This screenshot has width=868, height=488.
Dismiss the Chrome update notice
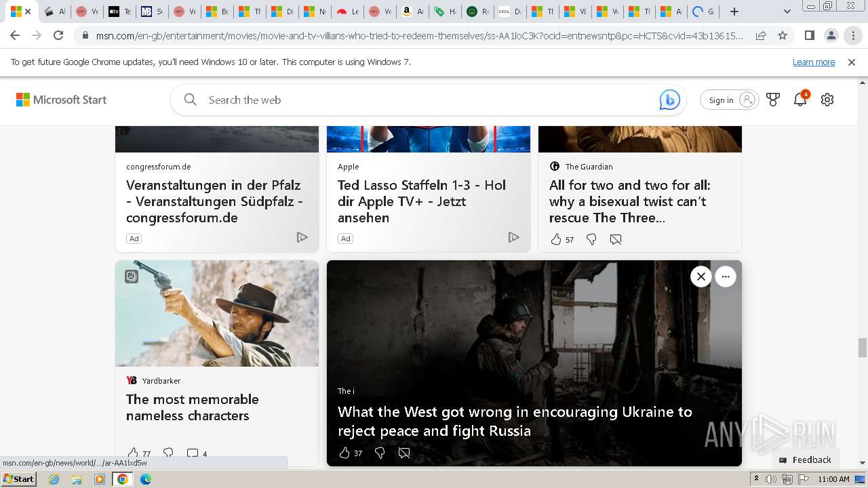[x=852, y=62]
